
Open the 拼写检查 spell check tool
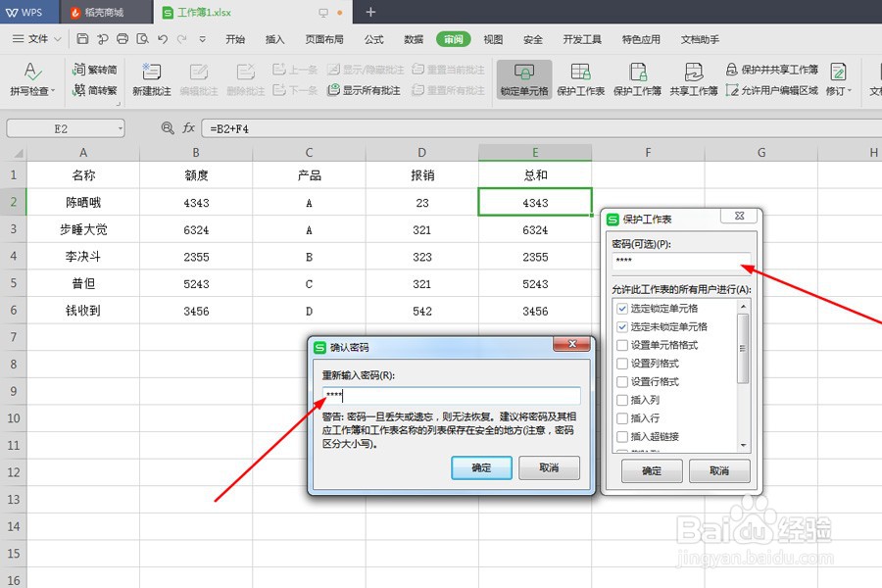(32, 79)
